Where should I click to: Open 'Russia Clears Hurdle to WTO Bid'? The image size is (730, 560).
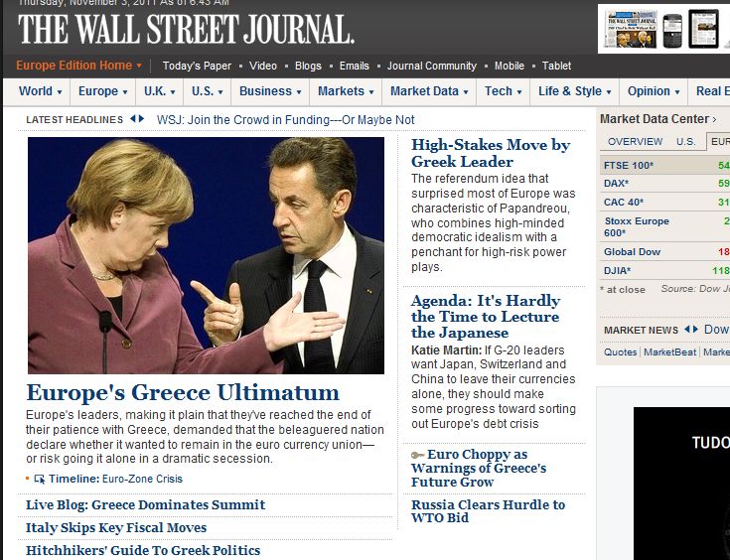[488, 511]
